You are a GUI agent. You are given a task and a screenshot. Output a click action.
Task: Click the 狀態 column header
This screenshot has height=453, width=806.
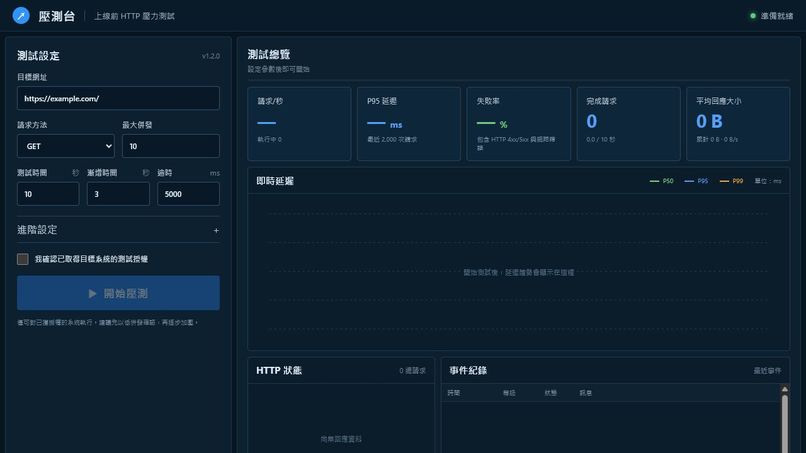click(551, 393)
